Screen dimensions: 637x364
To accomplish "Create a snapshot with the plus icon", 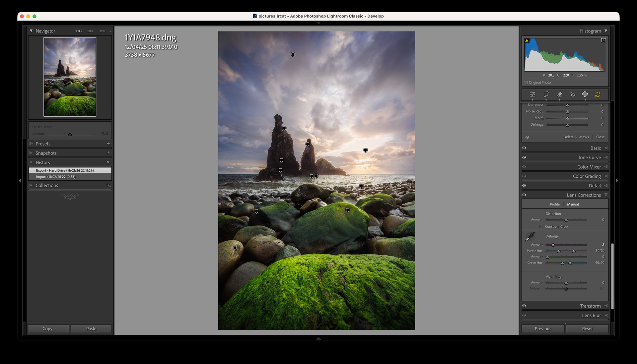I will pyautogui.click(x=108, y=153).
